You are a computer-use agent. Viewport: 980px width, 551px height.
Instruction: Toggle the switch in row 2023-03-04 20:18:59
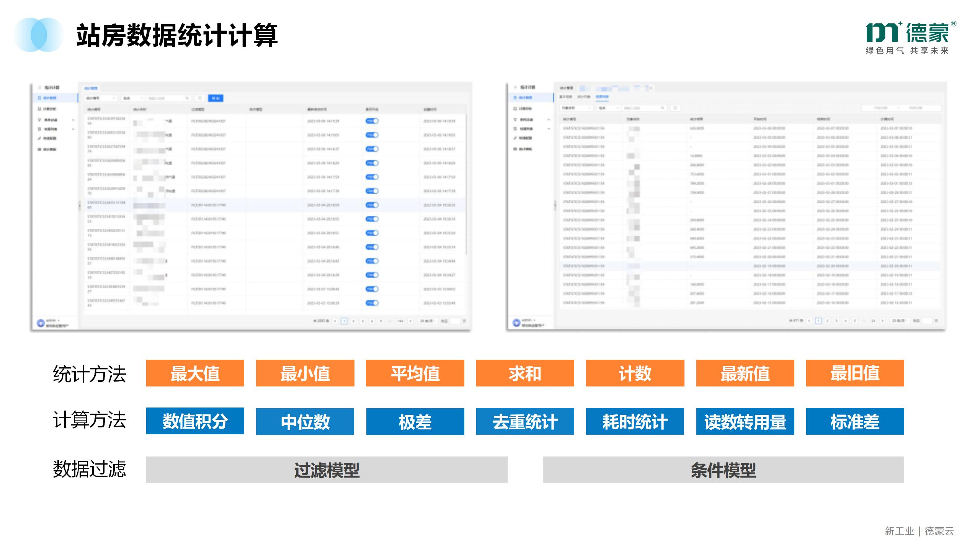[372, 205]
